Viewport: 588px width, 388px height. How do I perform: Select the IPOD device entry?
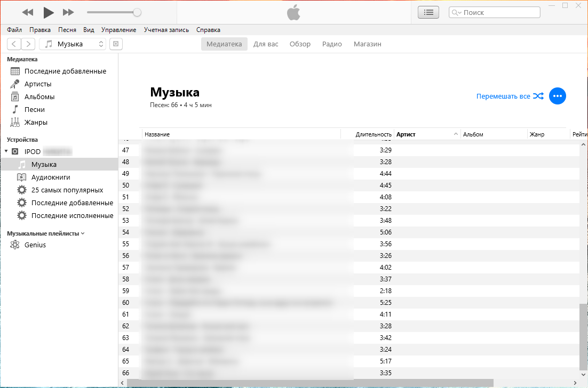(59, 152)
